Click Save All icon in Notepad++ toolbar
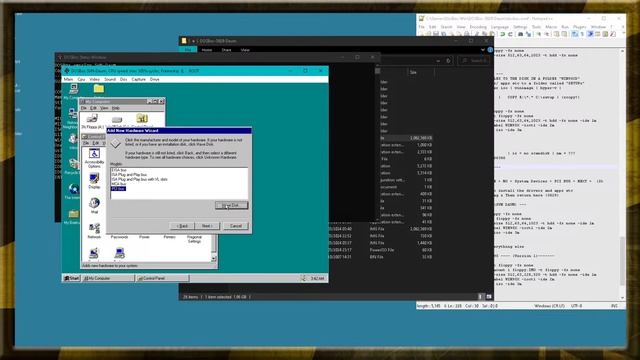The height and width of the screenshot is (360, 640). tap(443, 34)
